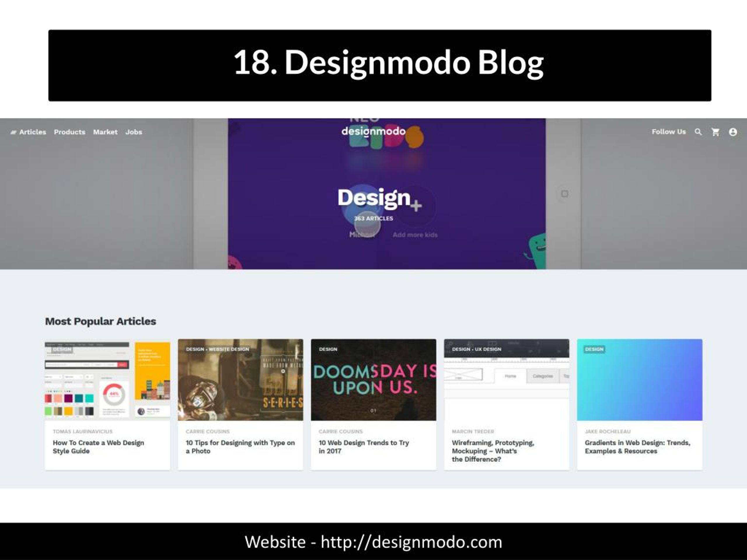Click author name Marcin Treder
Image resolution: width=747 pixels, height=560 pixels.
pyautogui.click(x=473, y=431)
